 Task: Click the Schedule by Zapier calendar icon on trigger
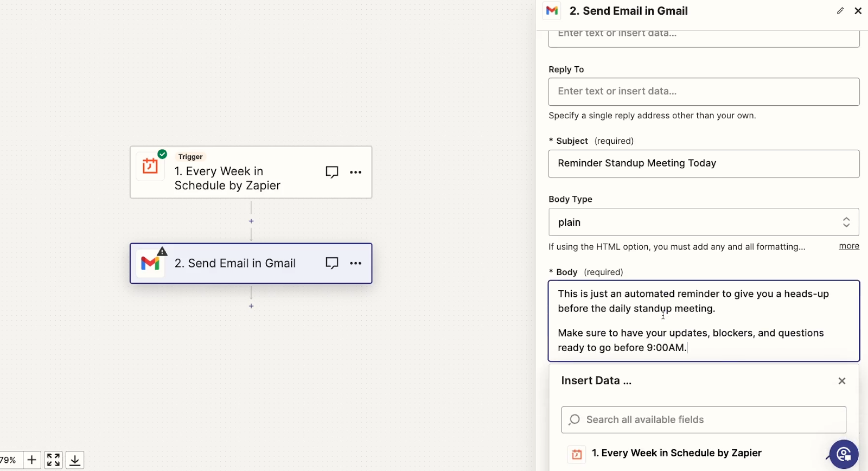click(x=150, y=167)
